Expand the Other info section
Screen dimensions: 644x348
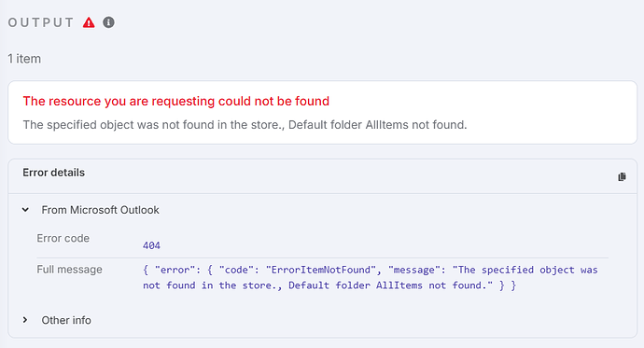[25, 320]
